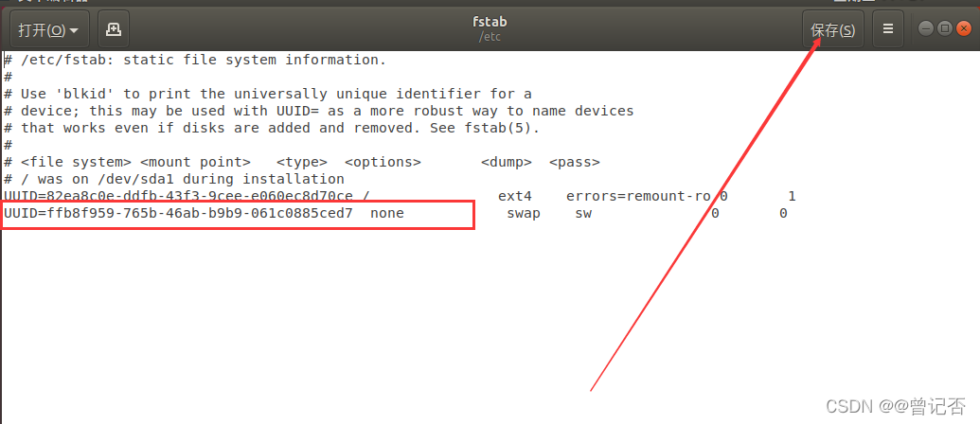Click the new document icon

114,30
